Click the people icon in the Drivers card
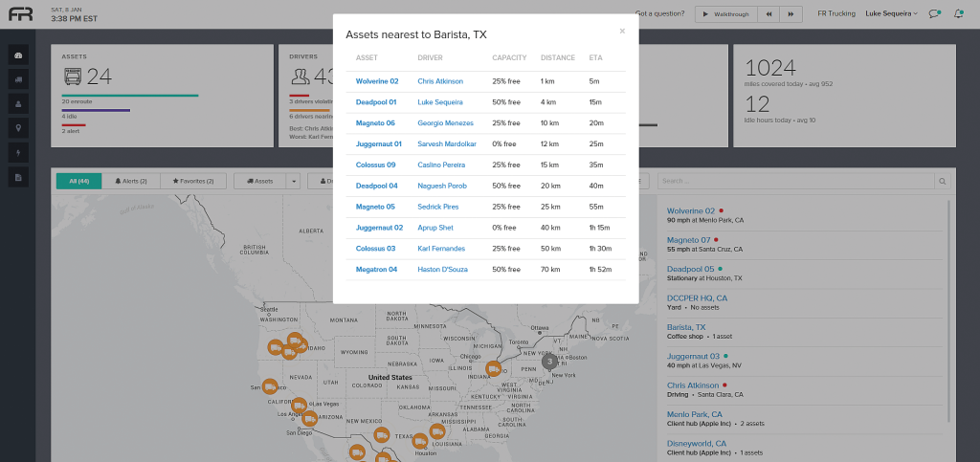 300,77
